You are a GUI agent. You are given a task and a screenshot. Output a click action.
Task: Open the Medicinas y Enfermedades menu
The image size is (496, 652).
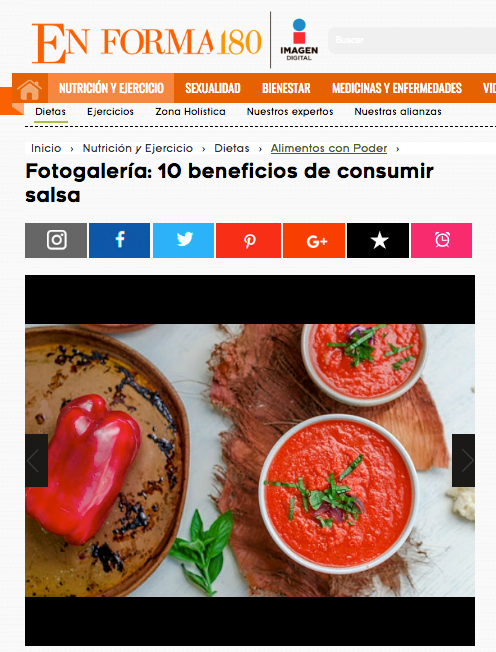coord(397,88)
